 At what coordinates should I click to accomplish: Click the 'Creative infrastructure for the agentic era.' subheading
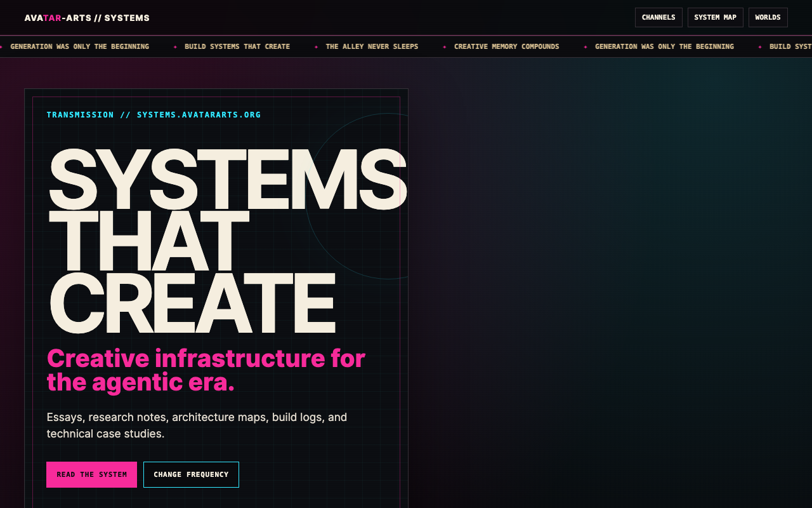coord(206,370)
